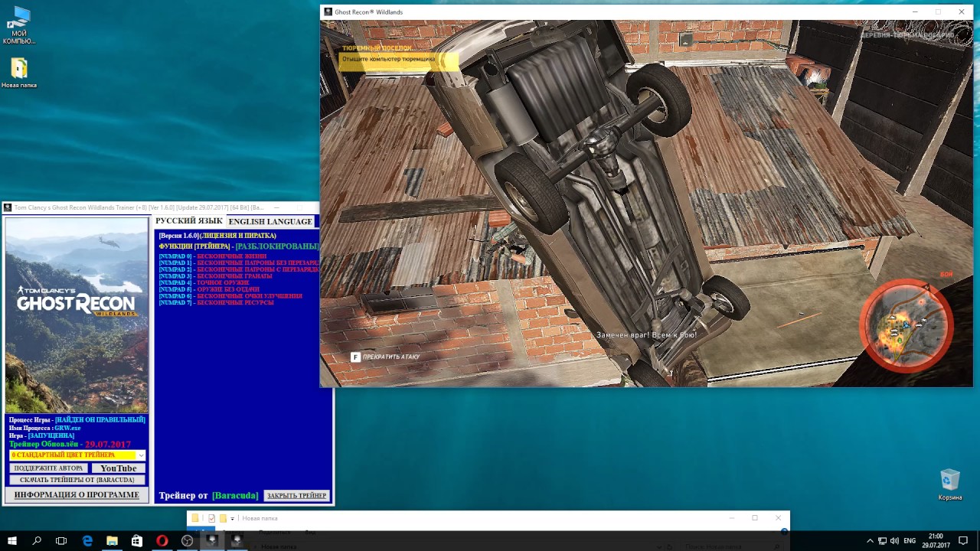
Task: Open the taskbar clock and date
Action: (x=936, y=541)
